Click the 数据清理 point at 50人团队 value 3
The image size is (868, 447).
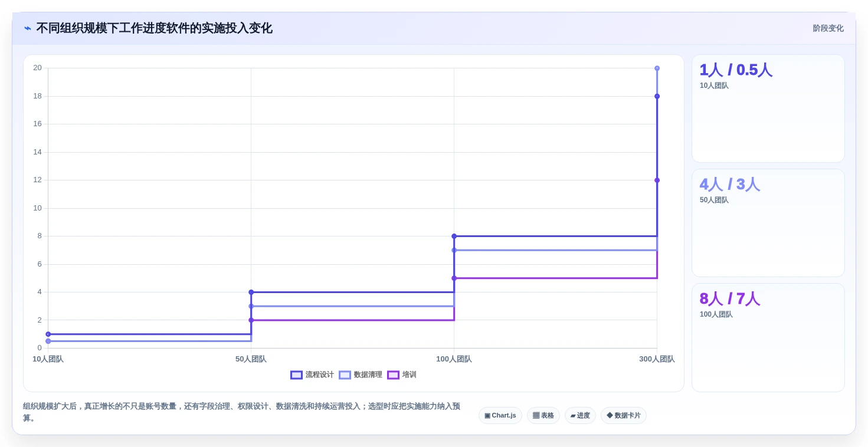click(251, 306)
